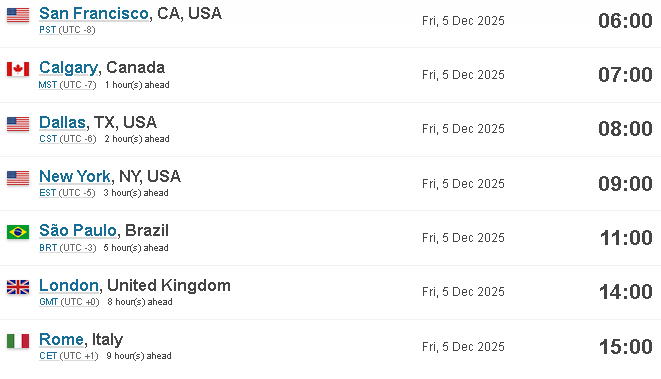Open the Calgary city link
Viewport: 661px width, 379px height.
click(68, 67)
